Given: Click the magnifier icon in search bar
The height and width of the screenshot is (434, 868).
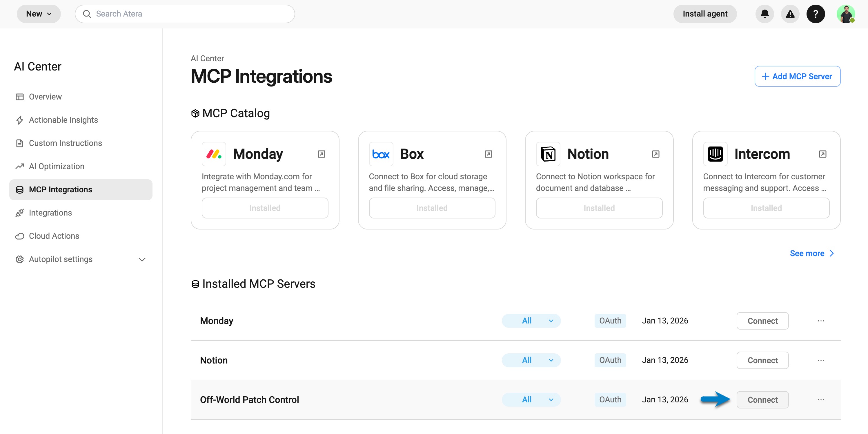Looking at the screenshot, I should pyautogui.click(x=87, y=14).
